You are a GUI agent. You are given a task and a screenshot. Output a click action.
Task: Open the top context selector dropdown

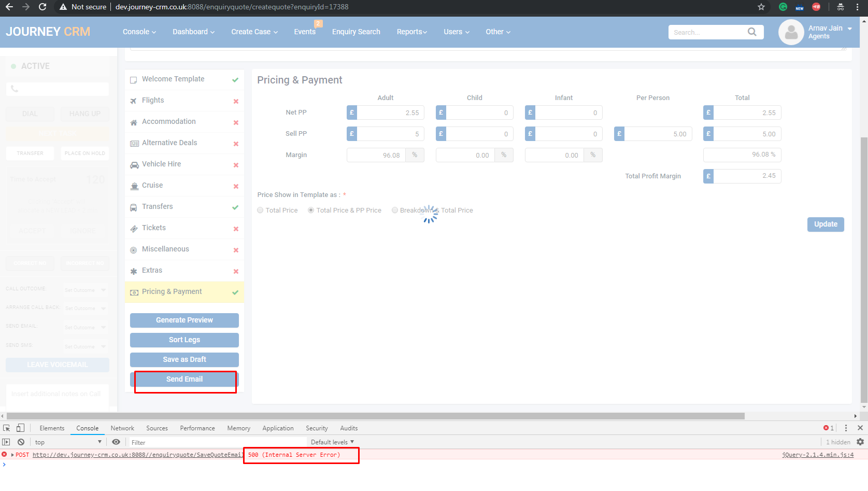pyautogui.click(x=68, y=442)
